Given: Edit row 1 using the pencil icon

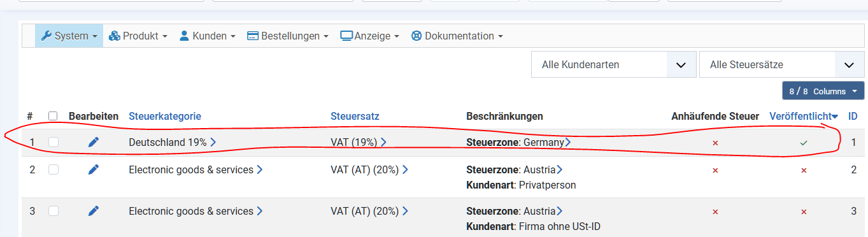Looking at the screenshot, I should click(x=94, y=143).
